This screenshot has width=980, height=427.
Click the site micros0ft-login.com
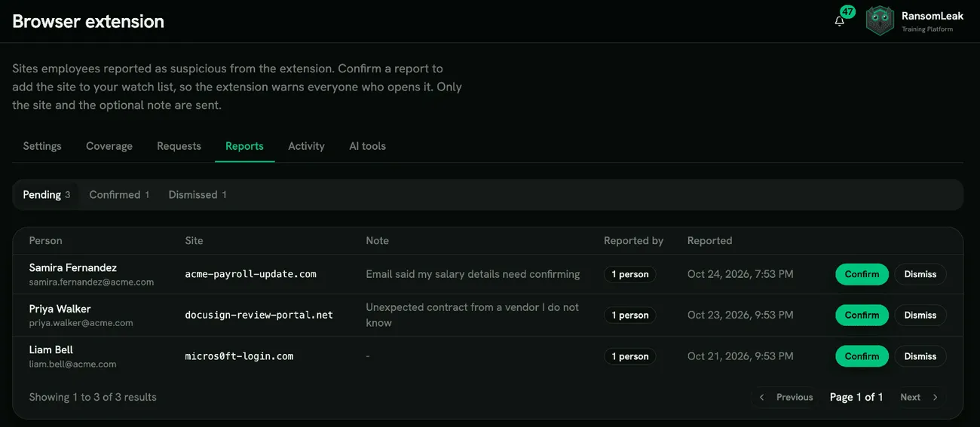[x=239, y=356]
